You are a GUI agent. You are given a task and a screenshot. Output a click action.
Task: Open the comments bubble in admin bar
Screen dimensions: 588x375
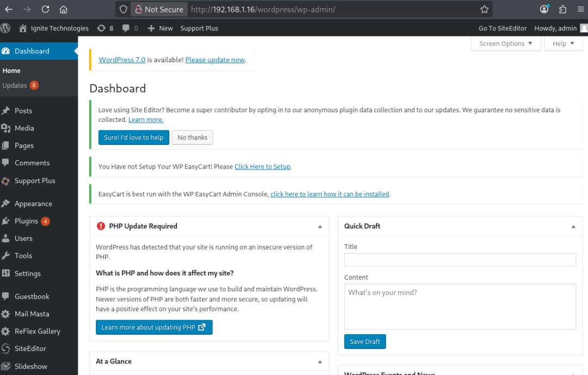[x=130, y=28]
